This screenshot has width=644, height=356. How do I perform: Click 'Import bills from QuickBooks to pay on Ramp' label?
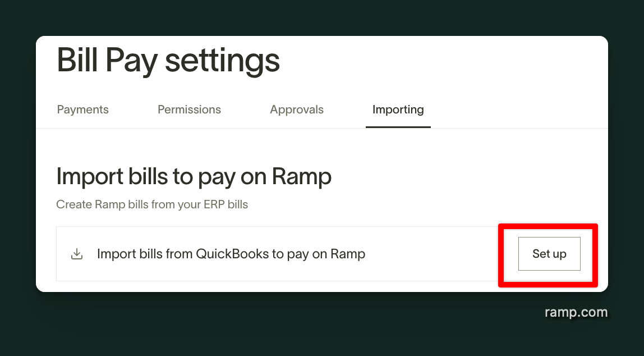(x=231, y=254)
